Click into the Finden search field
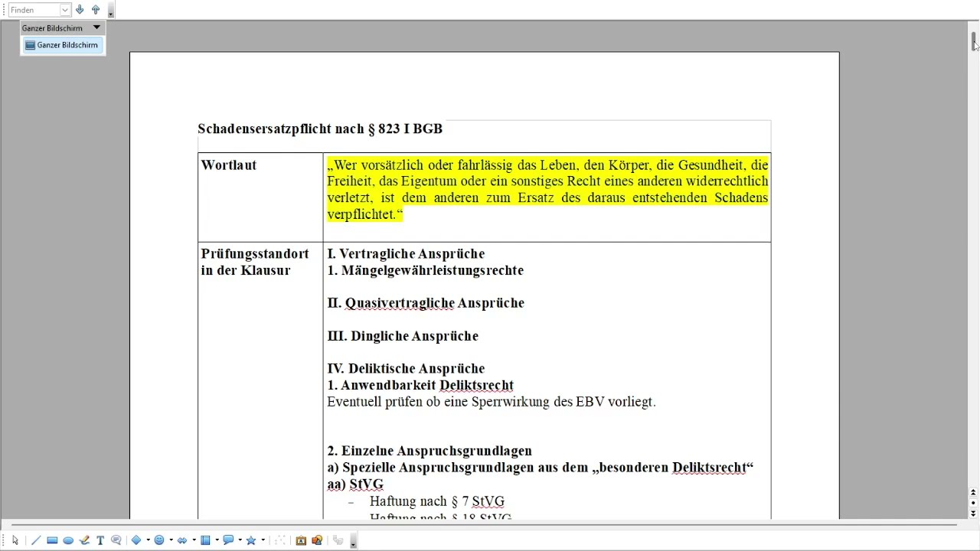 click(34, 10)
